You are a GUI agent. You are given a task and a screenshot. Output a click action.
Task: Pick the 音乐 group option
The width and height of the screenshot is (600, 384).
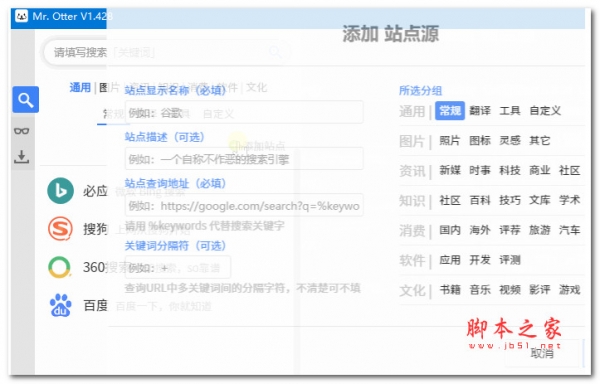click(x=480, y=290)
